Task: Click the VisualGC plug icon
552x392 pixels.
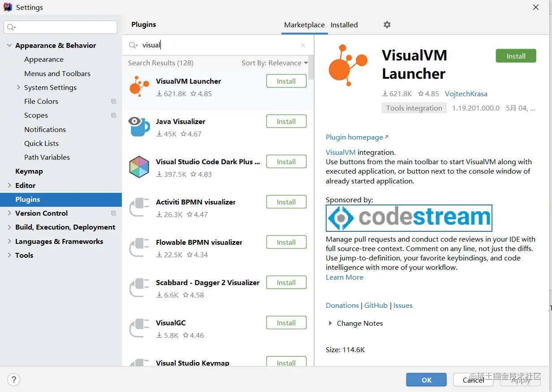Action: click(139, 328)
